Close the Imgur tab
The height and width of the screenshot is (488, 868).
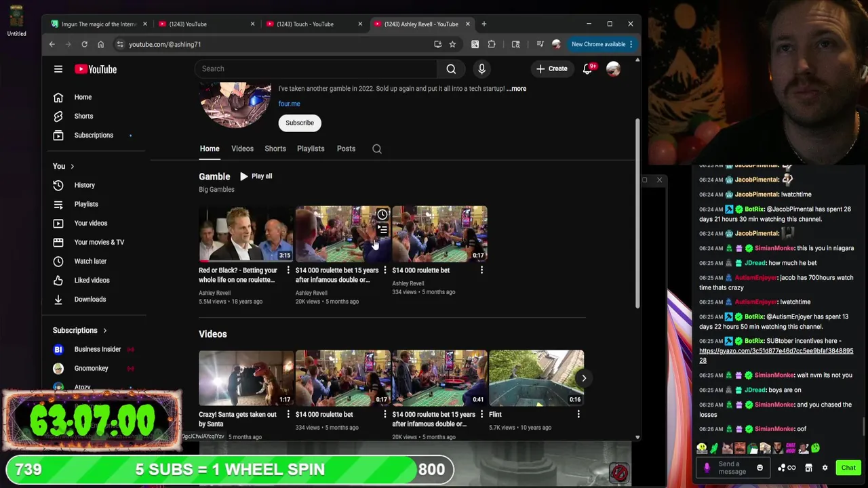144,24
